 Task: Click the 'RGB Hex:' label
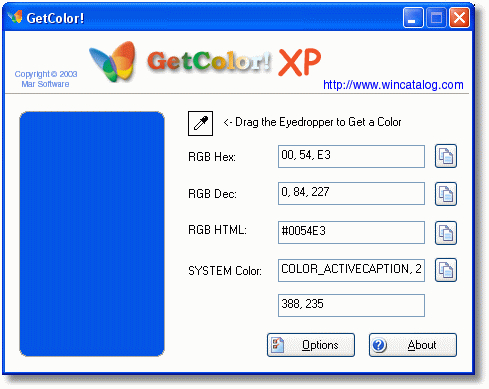(212, 157)
